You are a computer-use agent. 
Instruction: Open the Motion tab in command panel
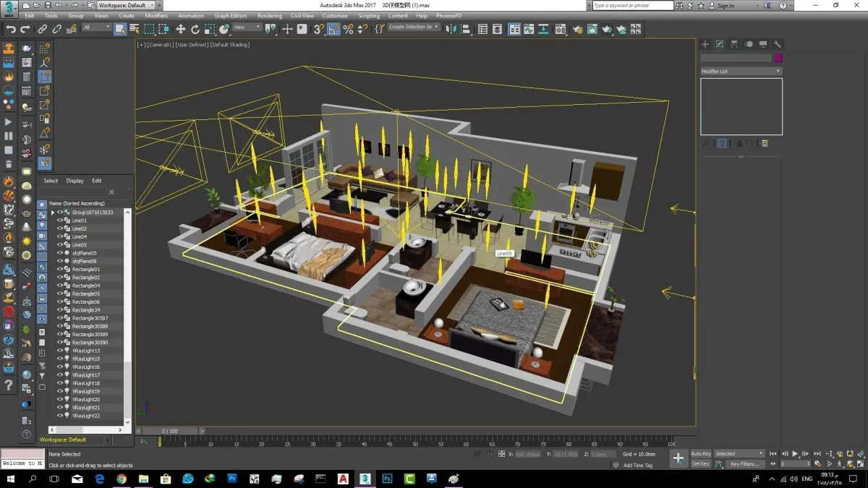(749, 44)
